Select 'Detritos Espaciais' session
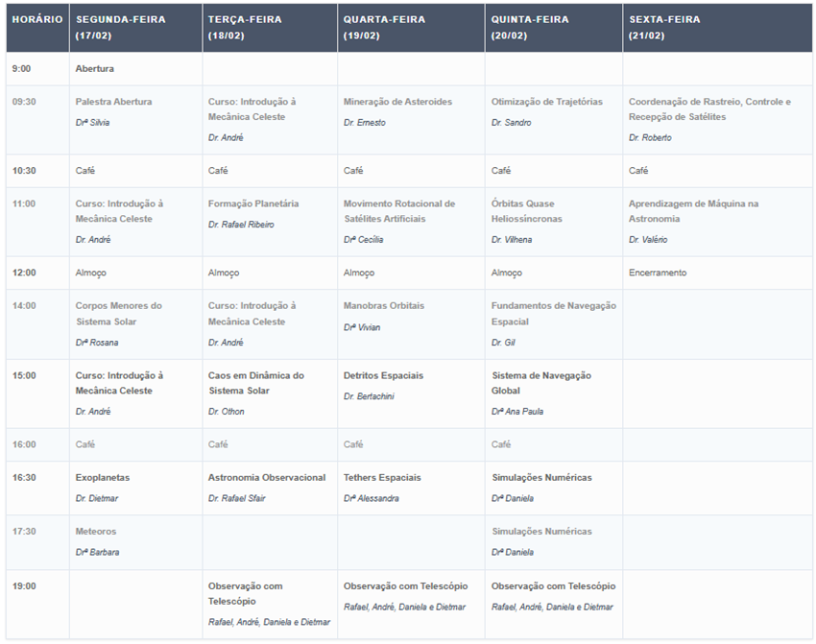This screenshot has height=644, width=816. tap(384, 375)
